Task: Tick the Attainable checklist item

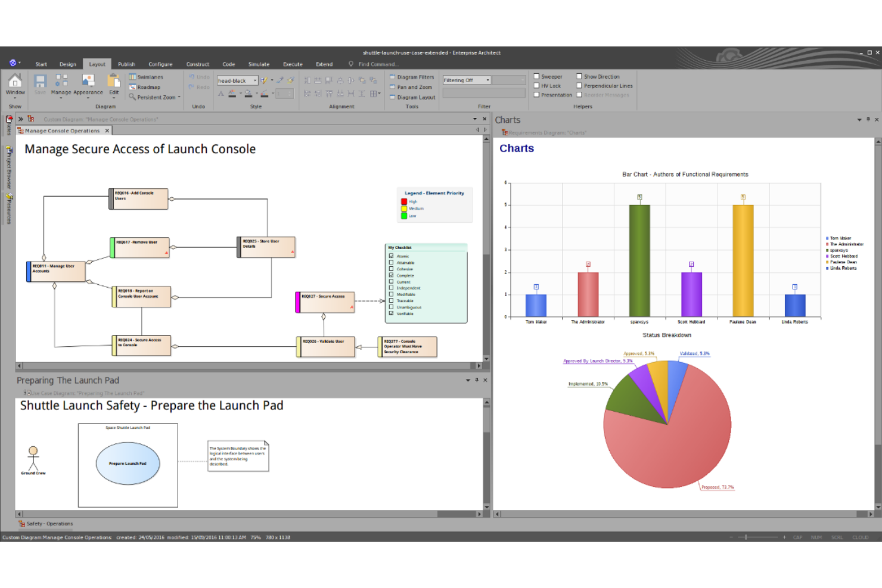Action: [392, 262]
